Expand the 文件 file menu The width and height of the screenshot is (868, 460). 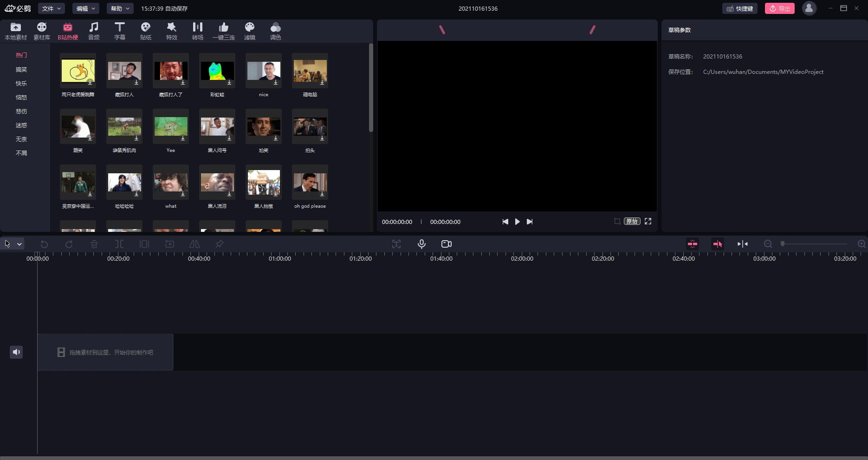(x=52, y=8)
